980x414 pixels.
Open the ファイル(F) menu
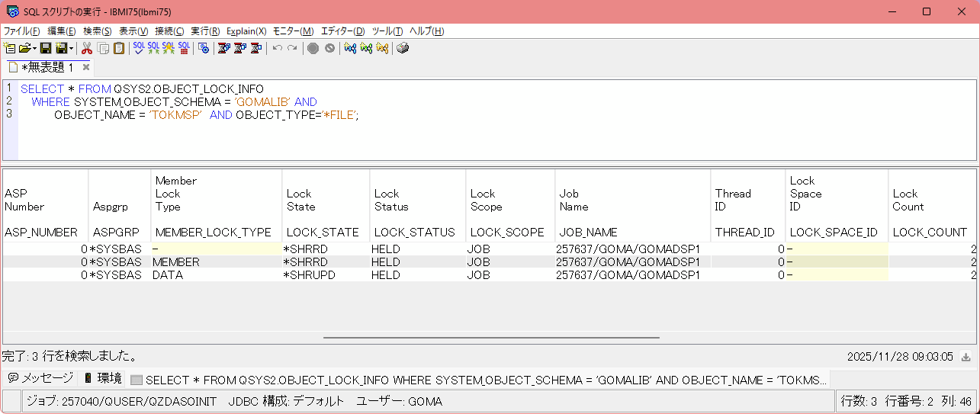pos(22,31)
